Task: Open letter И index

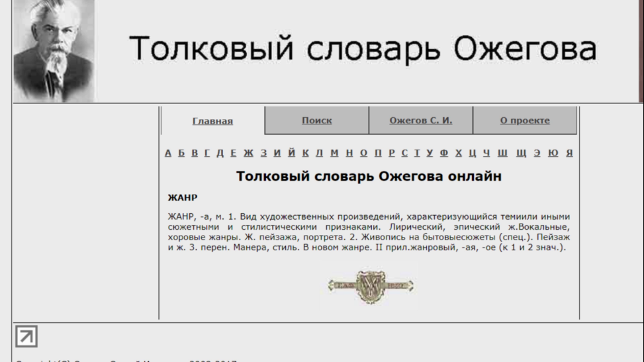Action: point(277,153)
